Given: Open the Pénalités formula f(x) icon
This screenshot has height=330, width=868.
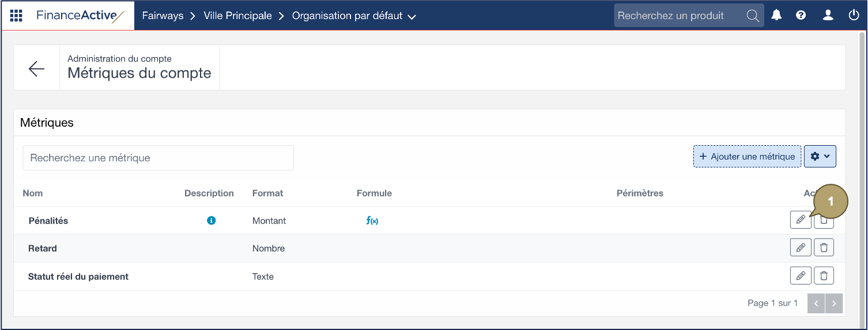Looking at the screenshot, I should [x=372, y=221].
